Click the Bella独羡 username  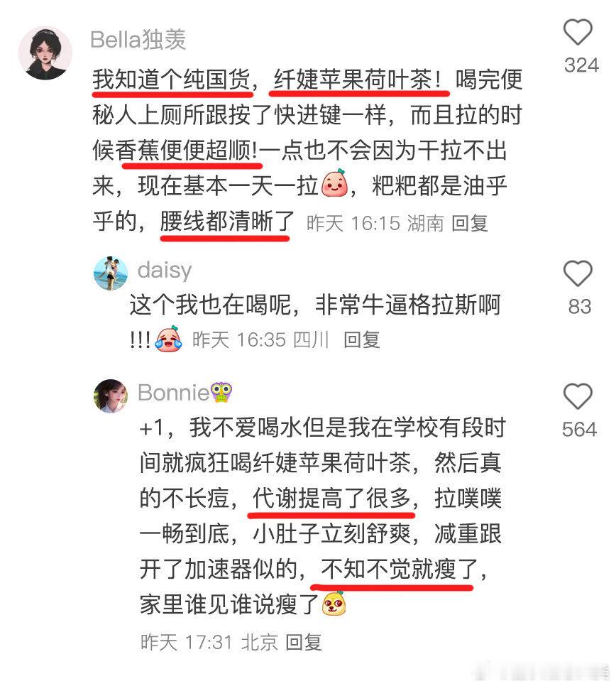tap(138, 40)
